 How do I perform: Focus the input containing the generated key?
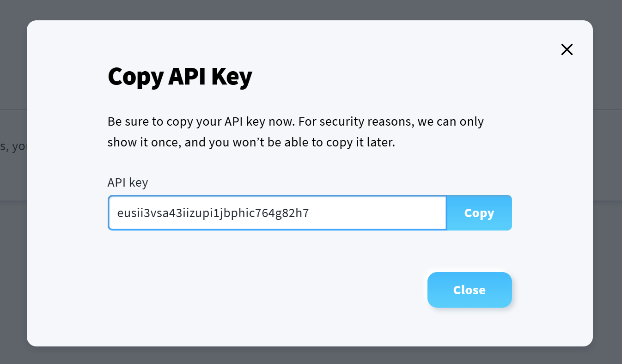(x=277, y=213)
